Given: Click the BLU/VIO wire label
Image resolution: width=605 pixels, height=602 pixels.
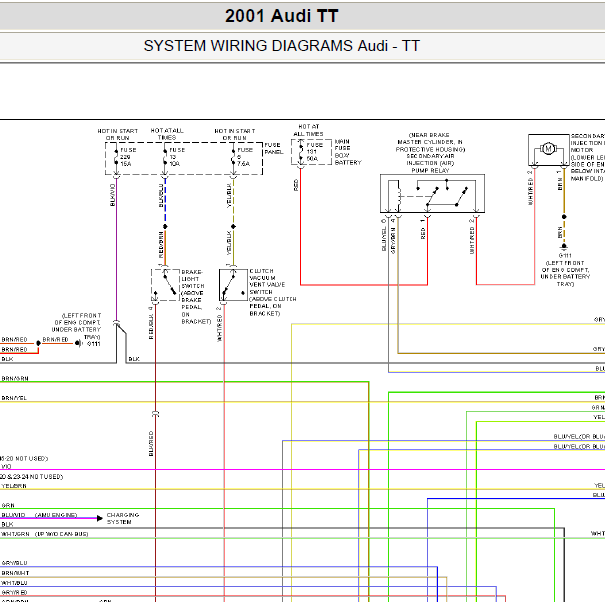Looking at the screenshot, I should pyautogui.click(x=13, y=515).
